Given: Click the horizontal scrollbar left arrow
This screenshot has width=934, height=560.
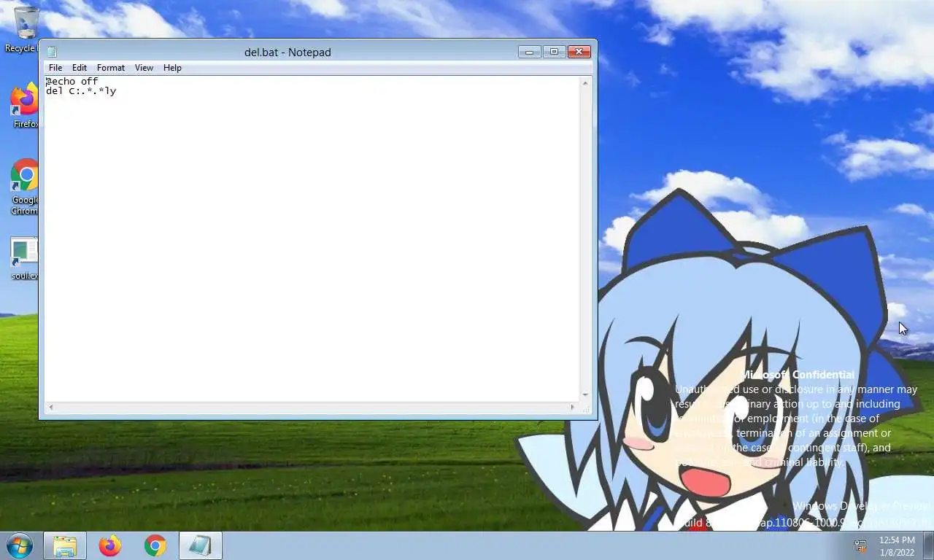Looking at the screenshot, I should 50,407.
